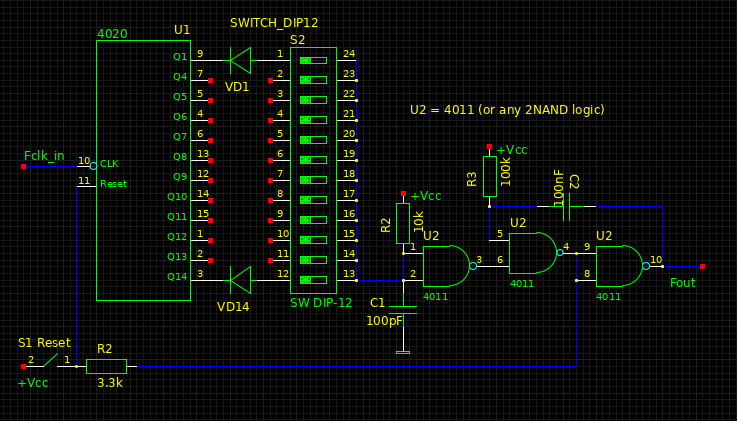
Task: Select the U2 = 4011 text note
Action: [x=507, y=110]
